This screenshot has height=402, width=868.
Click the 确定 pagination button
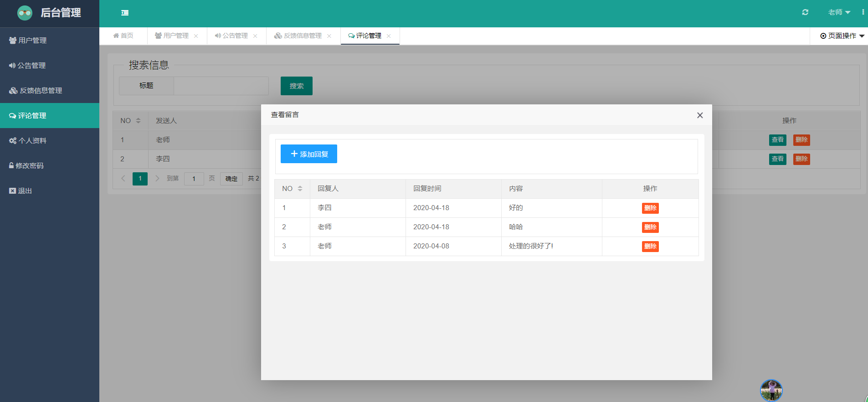coord(231,179)
